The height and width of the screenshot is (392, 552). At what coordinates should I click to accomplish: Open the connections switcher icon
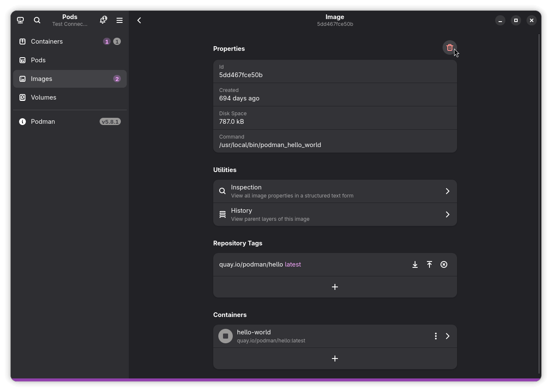pos(20,20)
